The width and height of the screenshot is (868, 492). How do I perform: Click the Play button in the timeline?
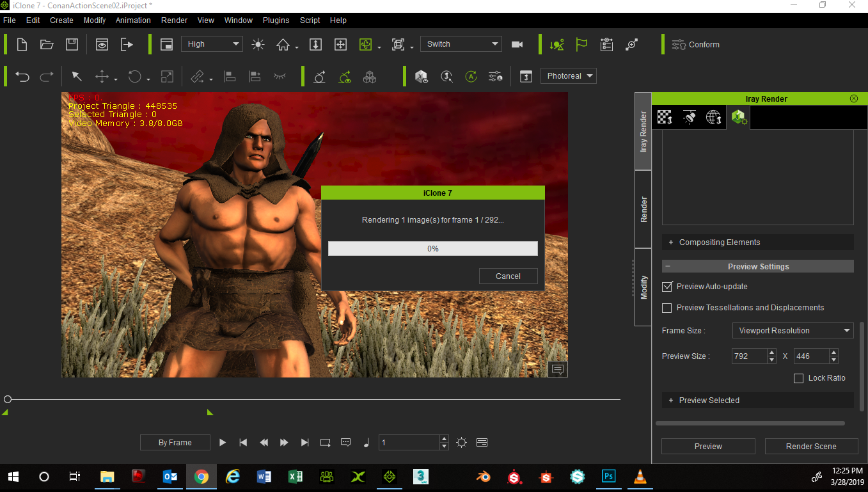223,442
